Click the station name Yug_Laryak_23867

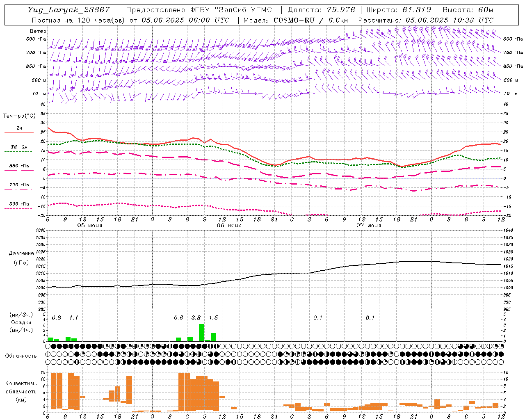point(69,10)
